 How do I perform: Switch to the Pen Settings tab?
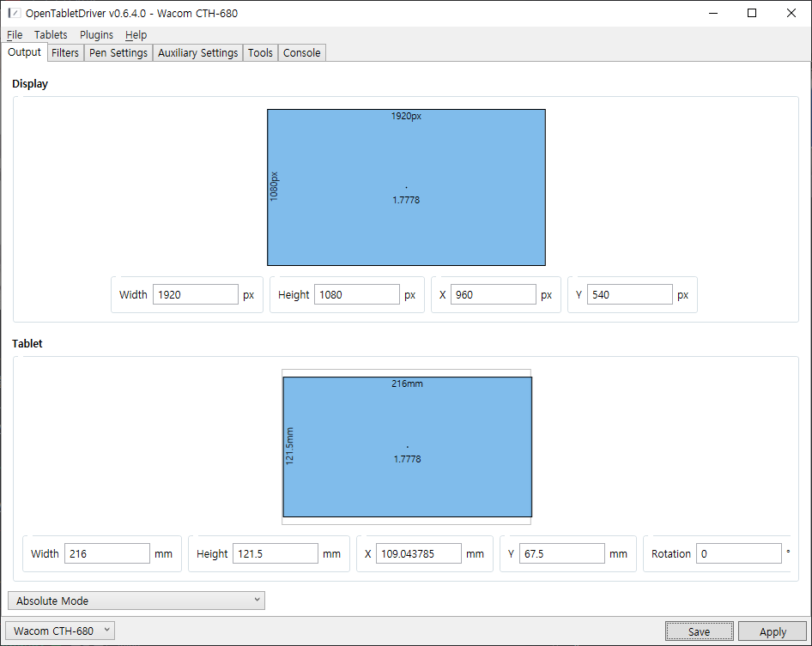118,53
